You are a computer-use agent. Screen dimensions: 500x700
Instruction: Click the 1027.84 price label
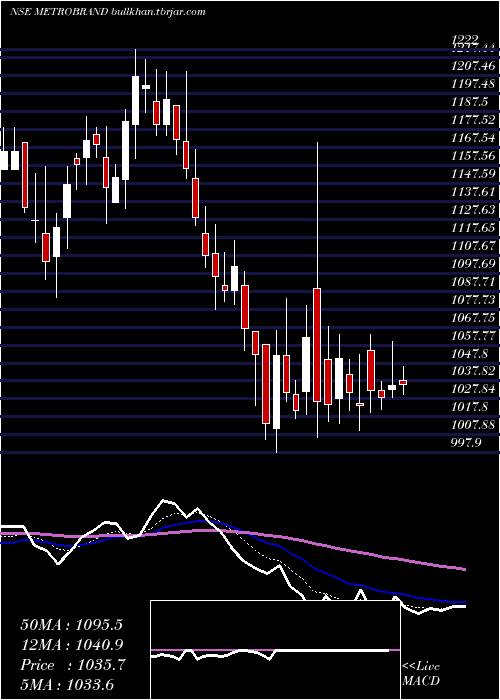pyautogui.click(x=474, y=389)
